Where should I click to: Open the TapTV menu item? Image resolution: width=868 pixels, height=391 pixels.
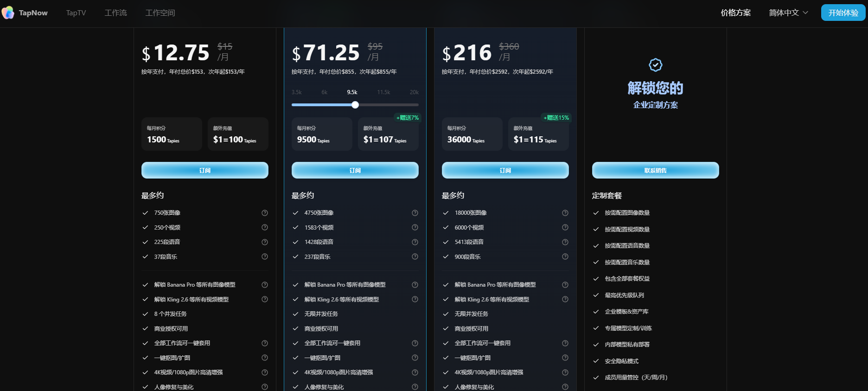coord(76,13)
